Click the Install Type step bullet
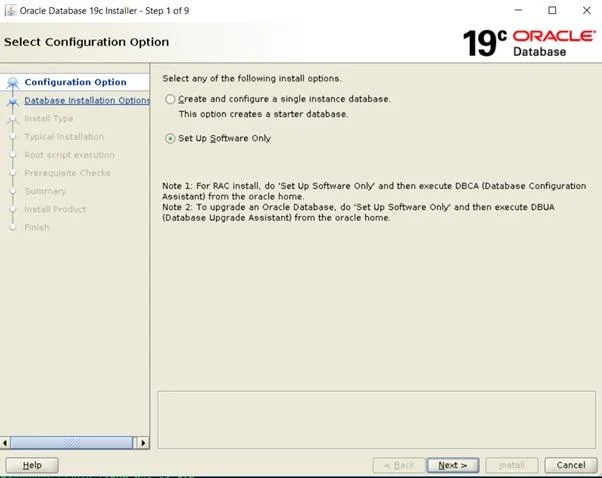This screenshot has width=602, height=478. click(13, 119)
